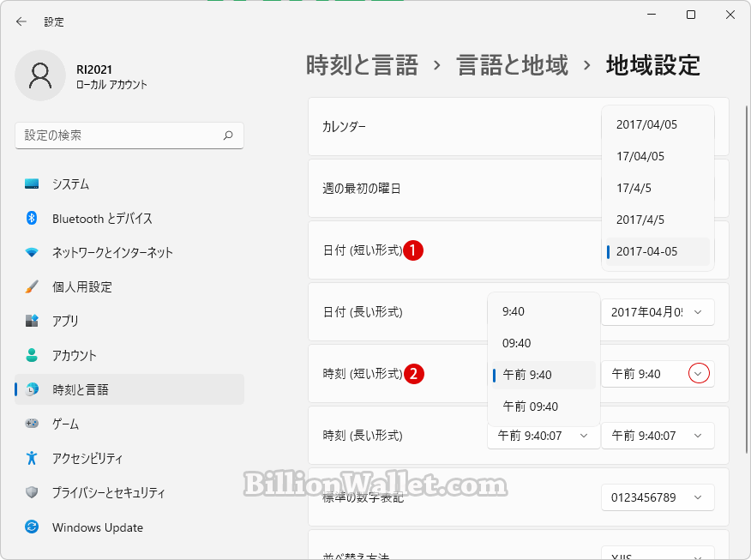Click the RI2021 user avatar icon
This screenshot has width=751, height=560.
40,75
